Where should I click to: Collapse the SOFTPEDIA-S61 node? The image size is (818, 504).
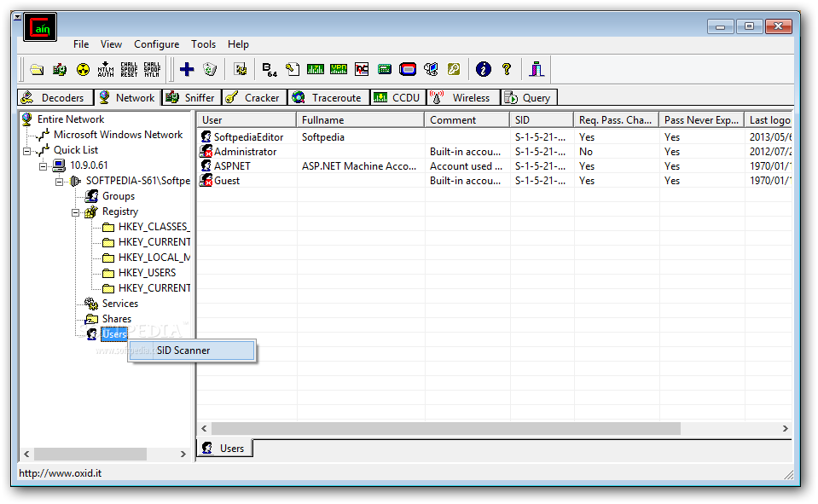[x=60, y=182]
